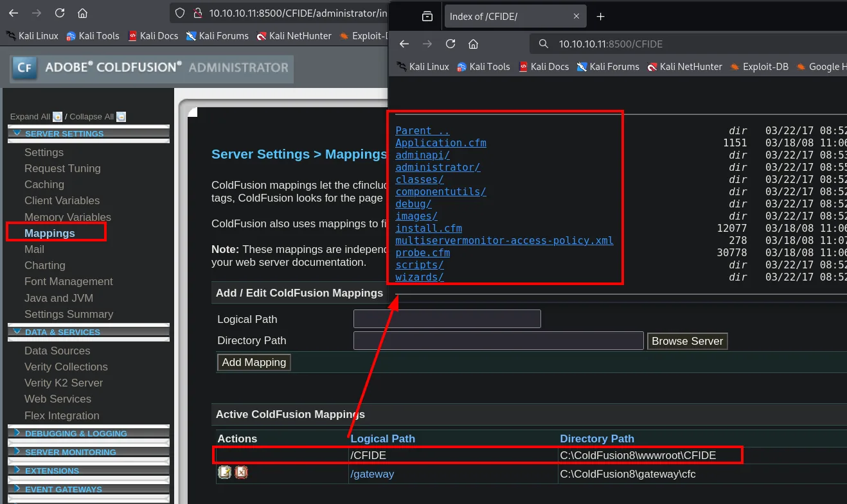Click the Add Mapping button
Screen dimensions: 847x504
click(254, 362)
